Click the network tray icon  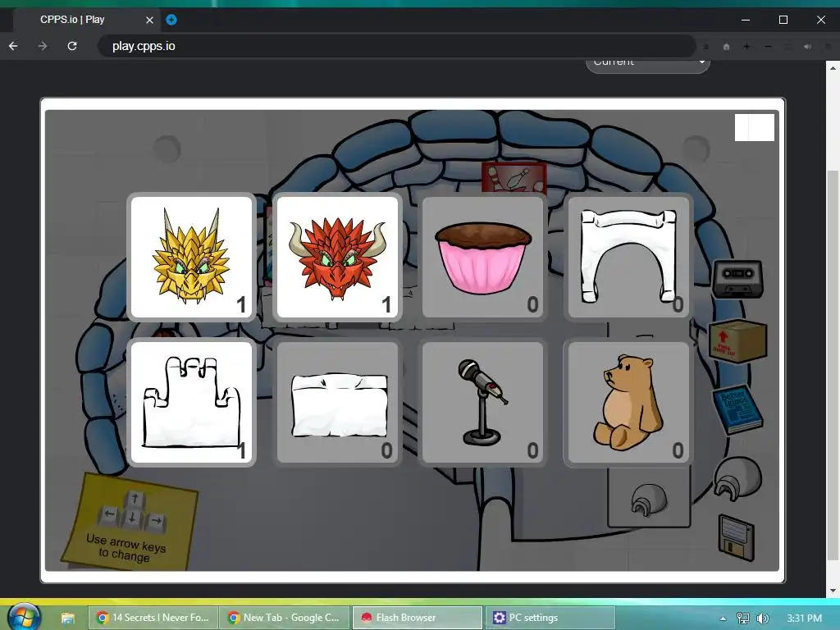pos(742,619)
